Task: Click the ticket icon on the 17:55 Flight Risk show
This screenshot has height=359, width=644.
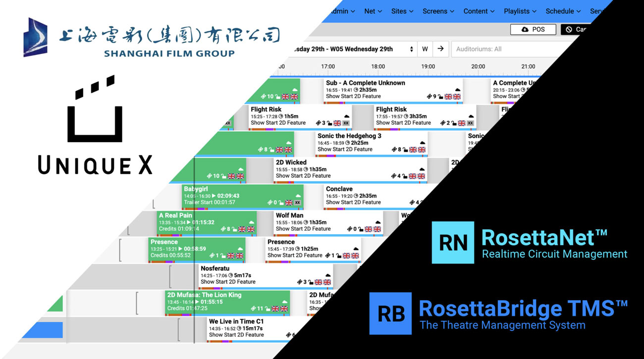Action: click(x=443, y=123)
